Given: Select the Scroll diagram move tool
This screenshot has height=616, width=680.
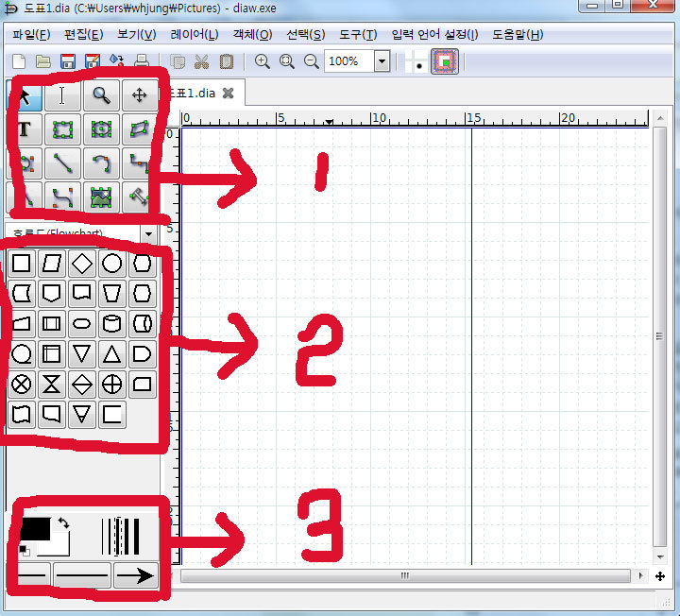Looking at the screenshot, I should coord(140,95).
